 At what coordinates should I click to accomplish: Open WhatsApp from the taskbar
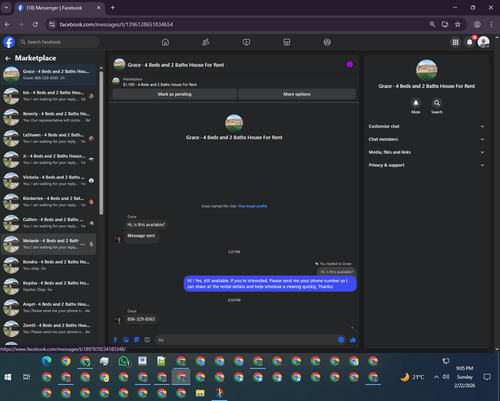(124, 361)
